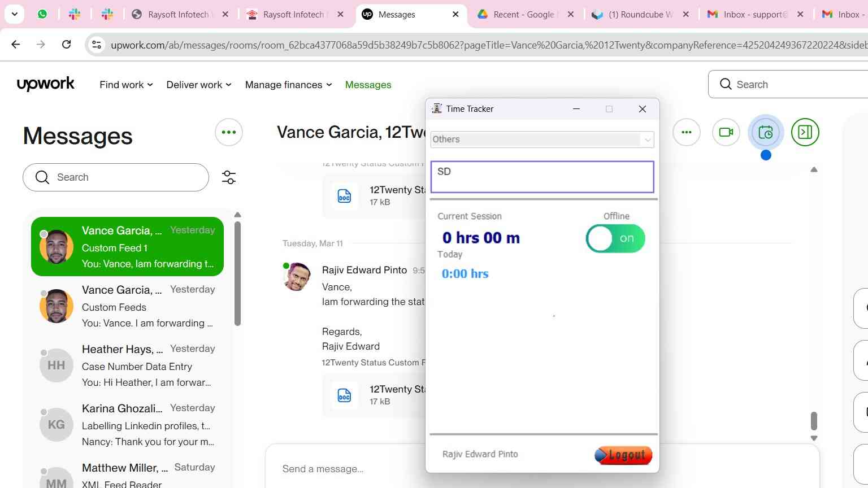Toggle the conversation side panel icon

click(805, 132)
